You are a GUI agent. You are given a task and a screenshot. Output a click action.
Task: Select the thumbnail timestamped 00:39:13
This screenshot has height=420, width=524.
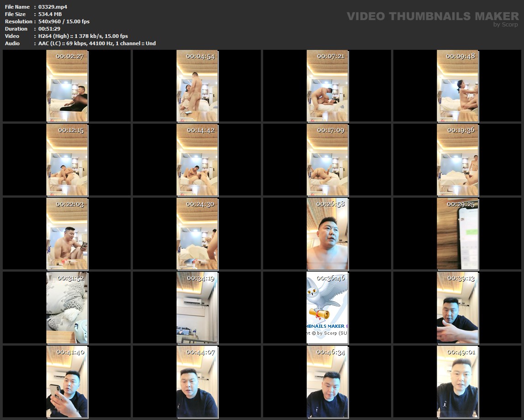coord(458,308)
